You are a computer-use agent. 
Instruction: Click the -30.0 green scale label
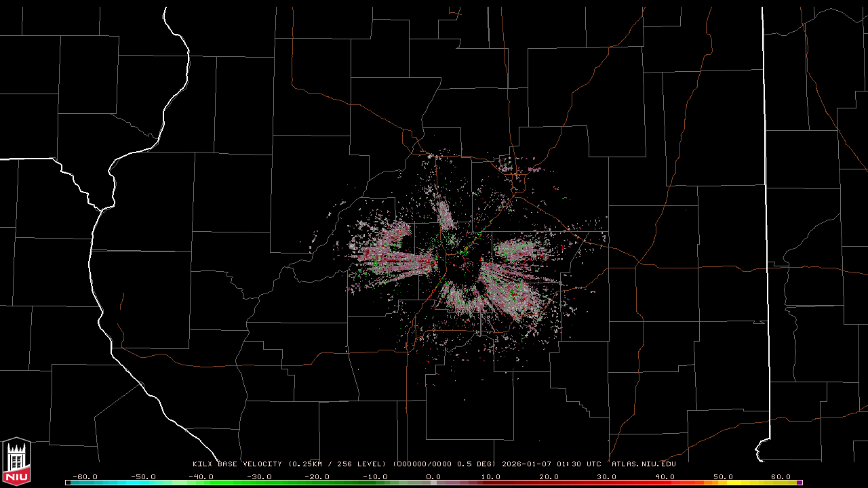(x=259, y=476)
